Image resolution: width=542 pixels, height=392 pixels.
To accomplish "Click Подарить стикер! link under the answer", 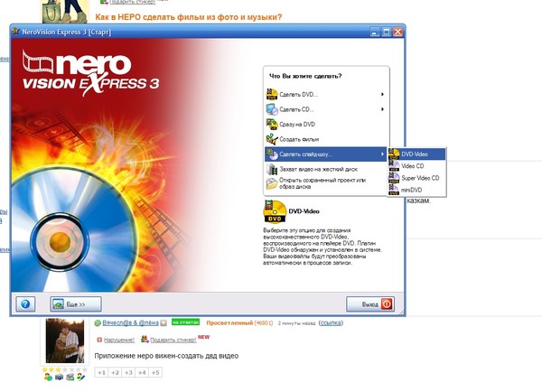I will [x=173, y=341].
